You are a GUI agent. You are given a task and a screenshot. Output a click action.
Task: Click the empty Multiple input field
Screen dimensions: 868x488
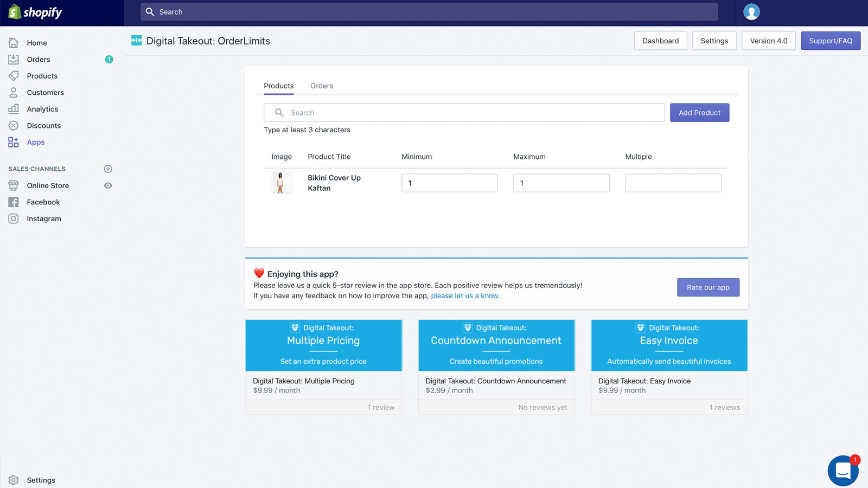tap(673, 183)
